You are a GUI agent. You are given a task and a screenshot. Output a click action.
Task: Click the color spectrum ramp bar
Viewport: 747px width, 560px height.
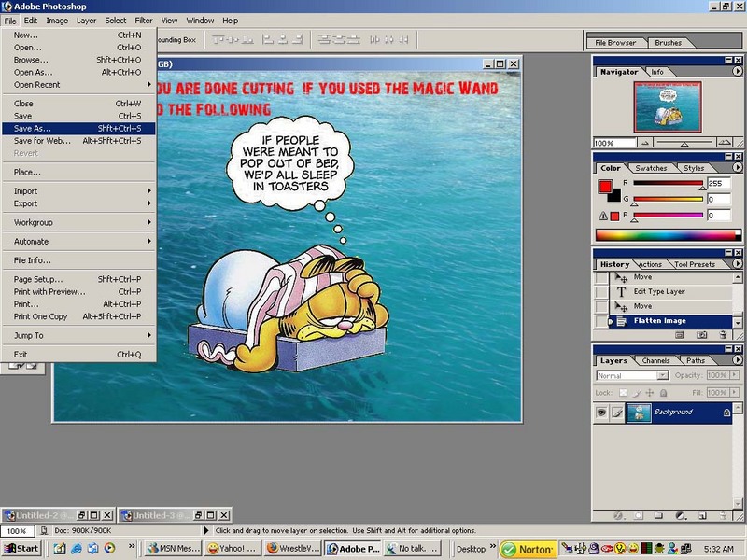[x=668, y=235]
